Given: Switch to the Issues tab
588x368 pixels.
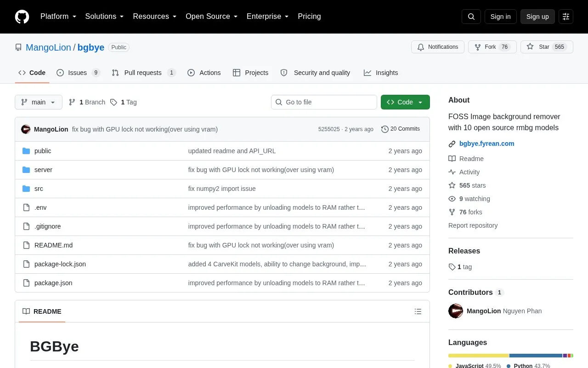Looking at the screenshot, I should (x=78, y=73).
